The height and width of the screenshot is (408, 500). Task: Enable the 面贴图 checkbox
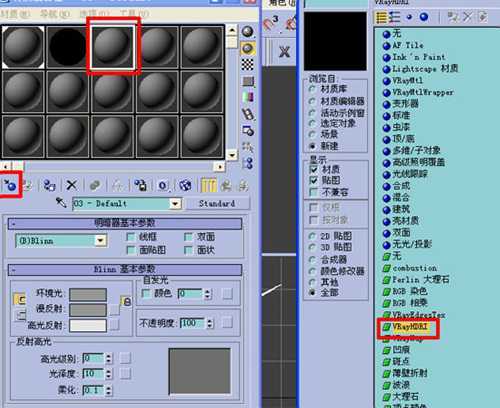[131, 250]
